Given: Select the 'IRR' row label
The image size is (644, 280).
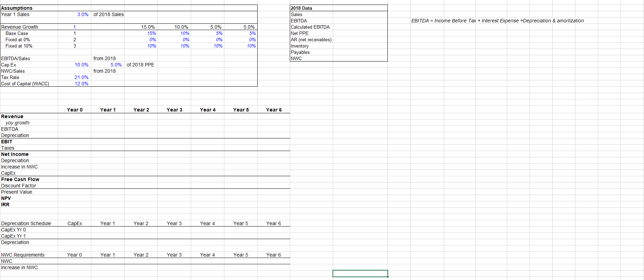Looking at the screenshot, I should click(5, 204).
